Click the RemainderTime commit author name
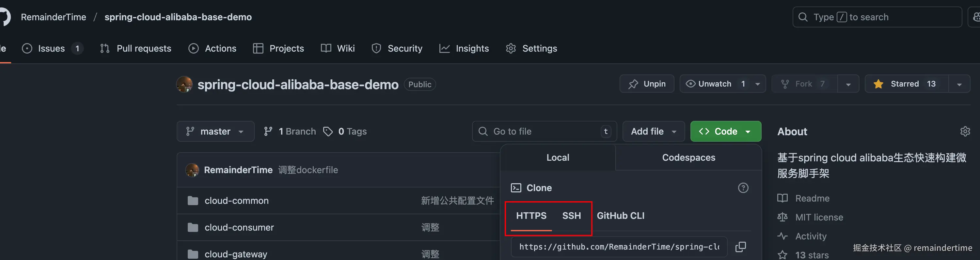Image resolution: width=980 pixels, height=260 pixels. [x=238, y=170]
